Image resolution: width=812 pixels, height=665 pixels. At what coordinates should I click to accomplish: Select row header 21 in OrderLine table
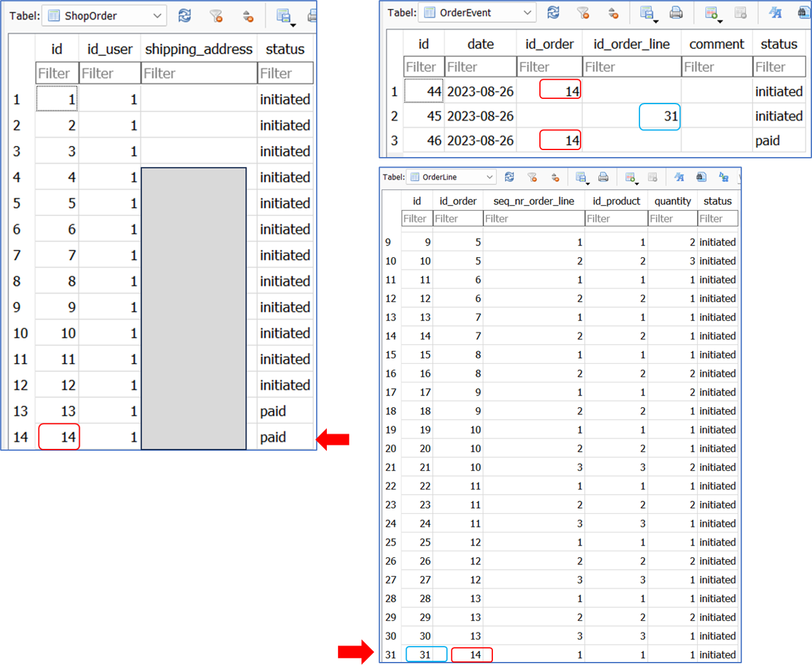tap(391, 467)
